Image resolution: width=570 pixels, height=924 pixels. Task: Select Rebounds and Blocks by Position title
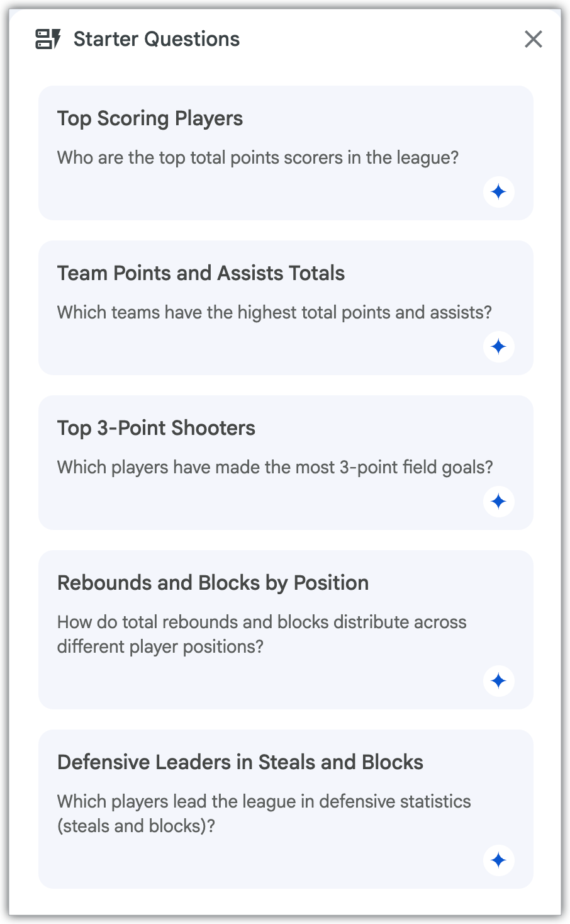click(x=213, y=583)
